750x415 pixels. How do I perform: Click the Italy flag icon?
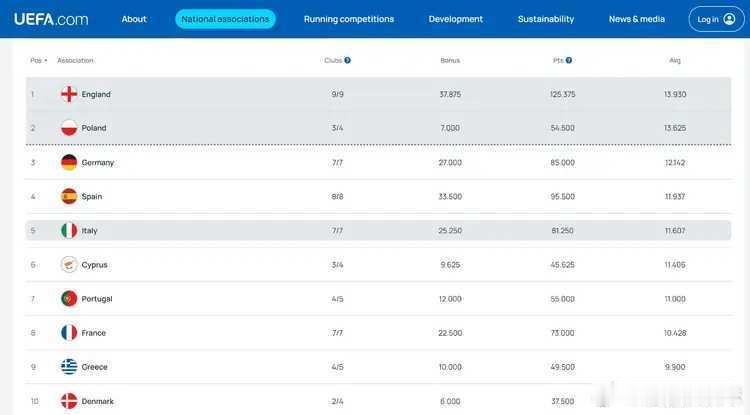click(69, 230)
